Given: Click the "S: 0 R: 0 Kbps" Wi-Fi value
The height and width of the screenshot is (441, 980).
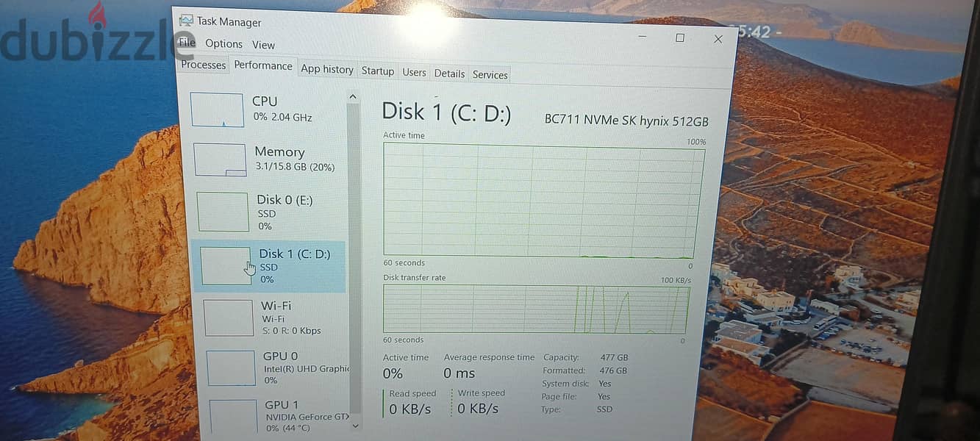Looking at the screenshot, I should [x=292, y=331].
